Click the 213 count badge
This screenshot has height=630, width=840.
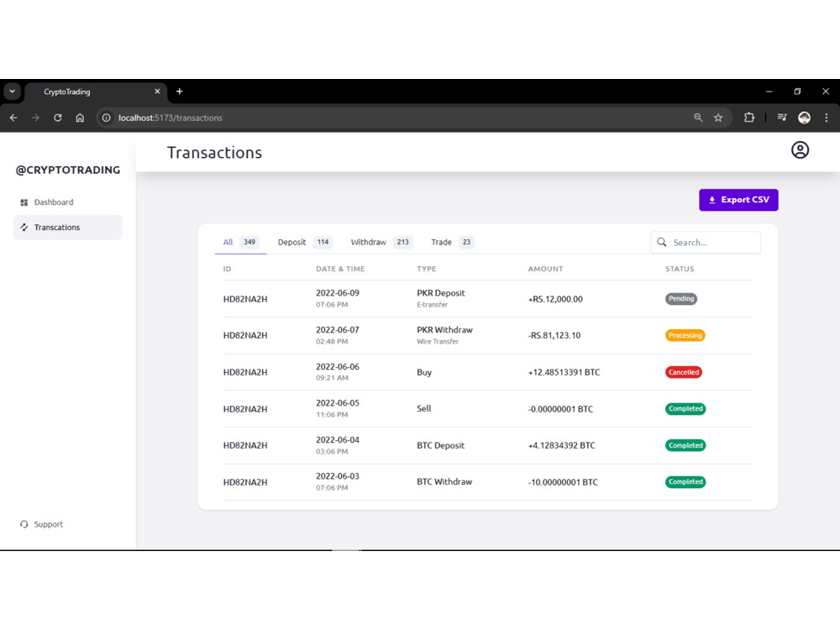tap(403, 242)
